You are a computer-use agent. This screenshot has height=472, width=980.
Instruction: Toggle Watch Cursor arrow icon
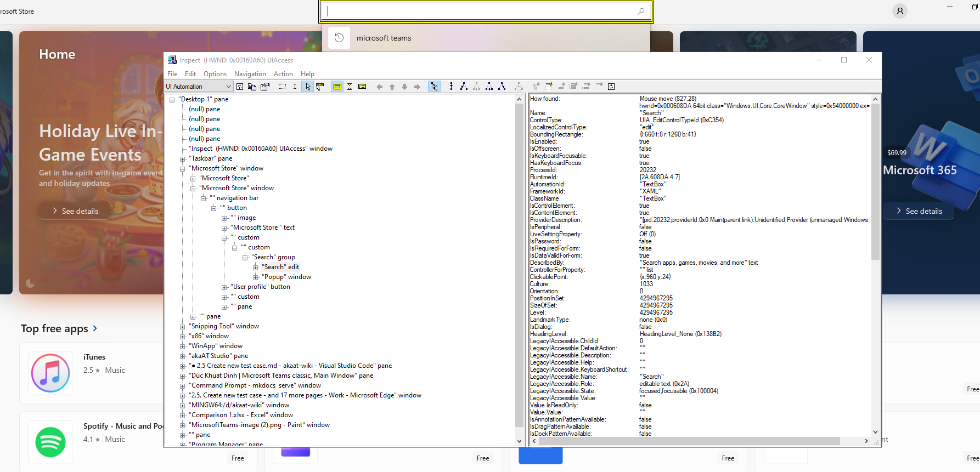308,87
